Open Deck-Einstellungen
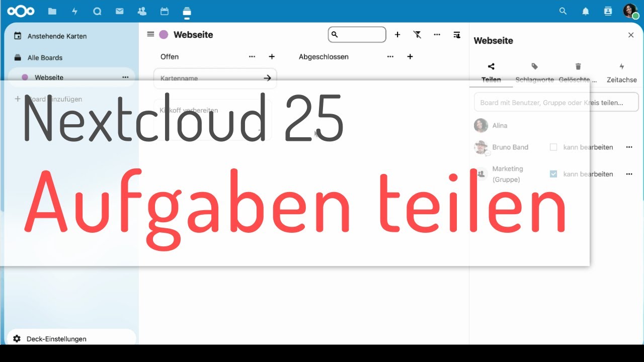This screenshot has height=362, width=644. [x=71, y=338]
